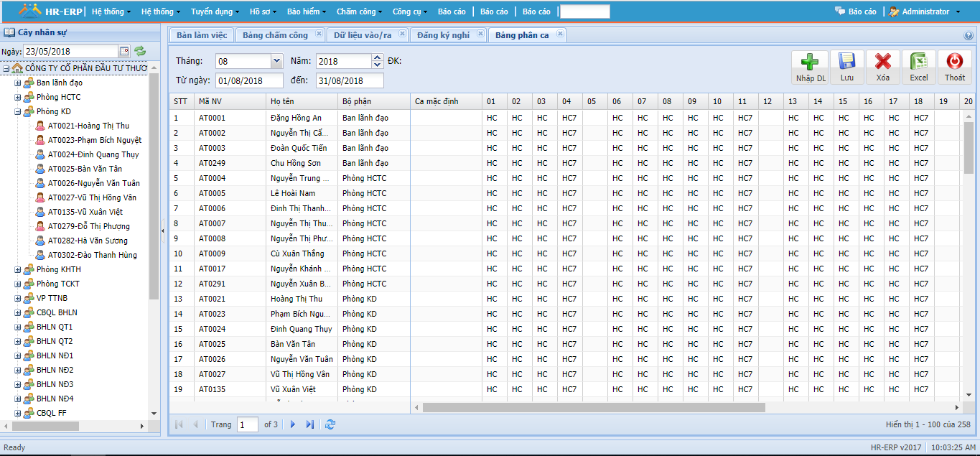Open the Hồ sơ menu

(264, 11)
